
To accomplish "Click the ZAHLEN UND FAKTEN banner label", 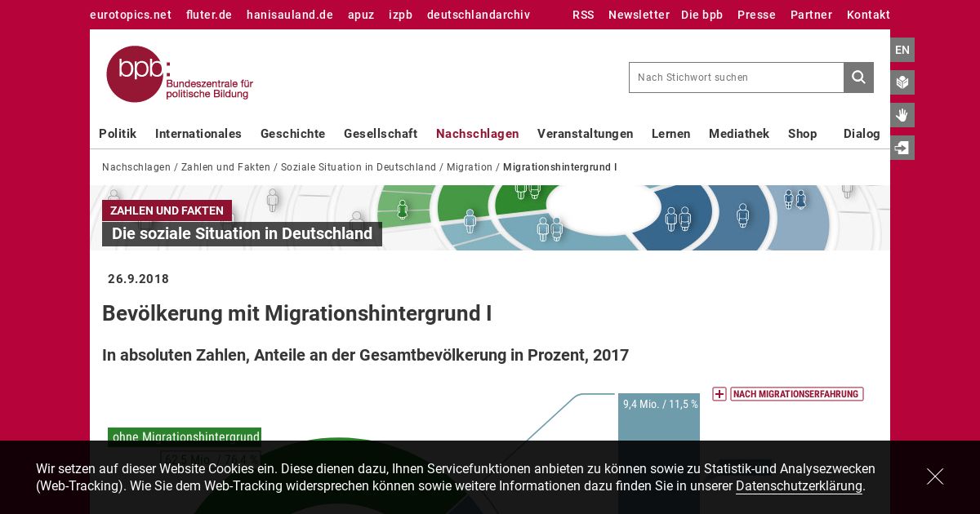I will pyautogui.click(x=167, y=210).
